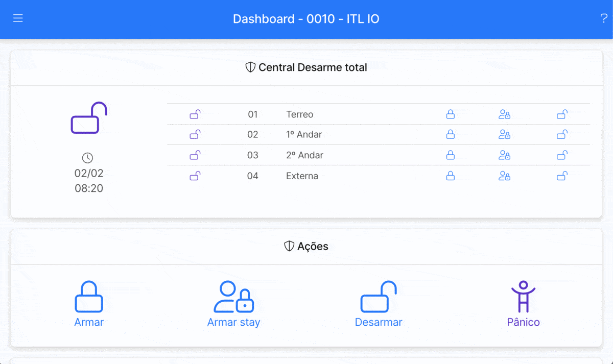
Task: Select the Externa status icon in row 04
Action: pos(195,176)
